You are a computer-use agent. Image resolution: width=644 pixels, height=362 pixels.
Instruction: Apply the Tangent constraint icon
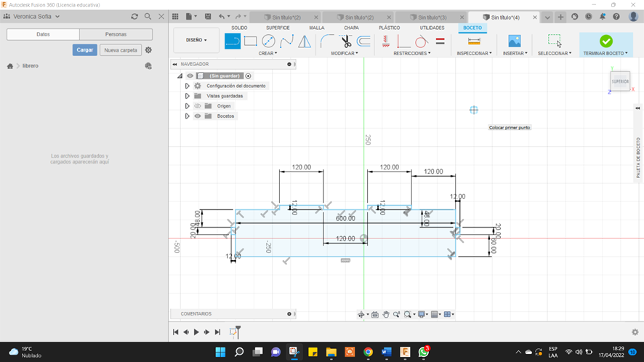pyautogui.click(x=421, y=41)
